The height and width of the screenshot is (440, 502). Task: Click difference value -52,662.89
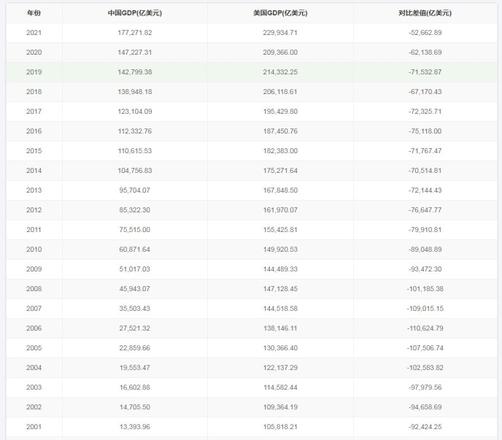[x=425, y=33]
